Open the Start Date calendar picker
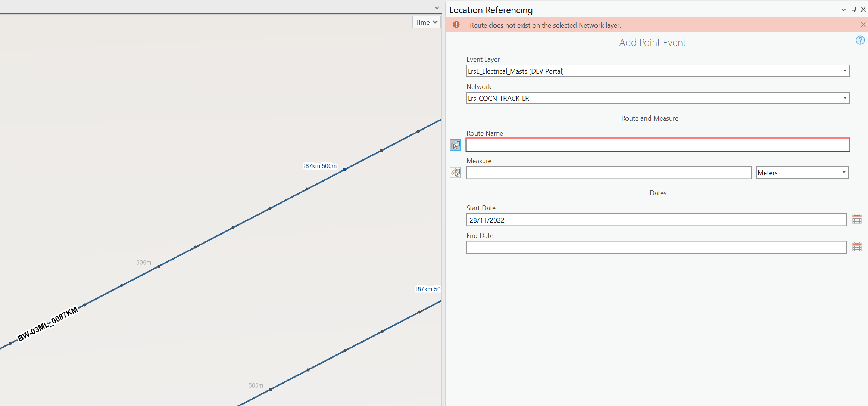Image resolution: width=868 pixels, height=406 pixels. coord(857,220)
